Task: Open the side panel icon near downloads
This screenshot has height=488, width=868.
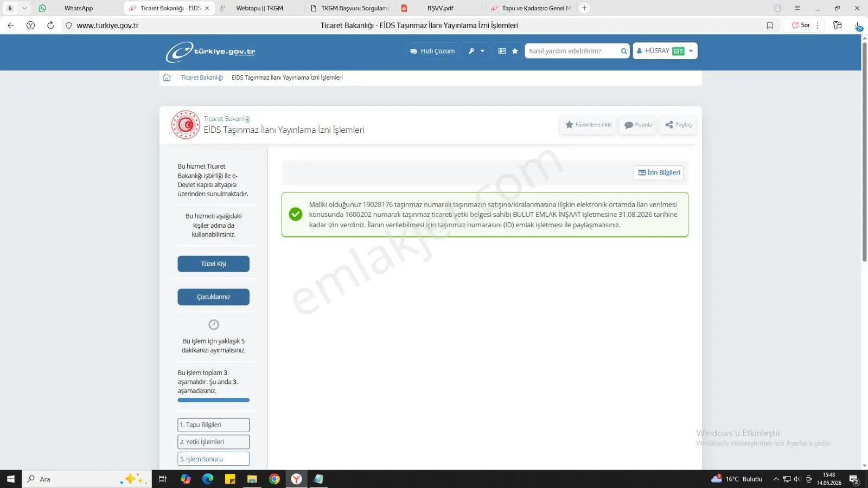Action: click(838, 25)
